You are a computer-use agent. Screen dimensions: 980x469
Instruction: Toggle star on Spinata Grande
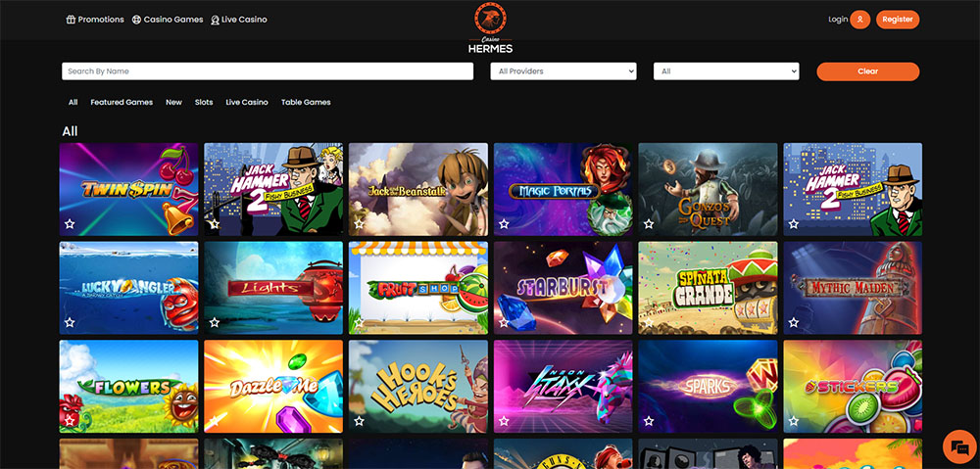point(649,322)
